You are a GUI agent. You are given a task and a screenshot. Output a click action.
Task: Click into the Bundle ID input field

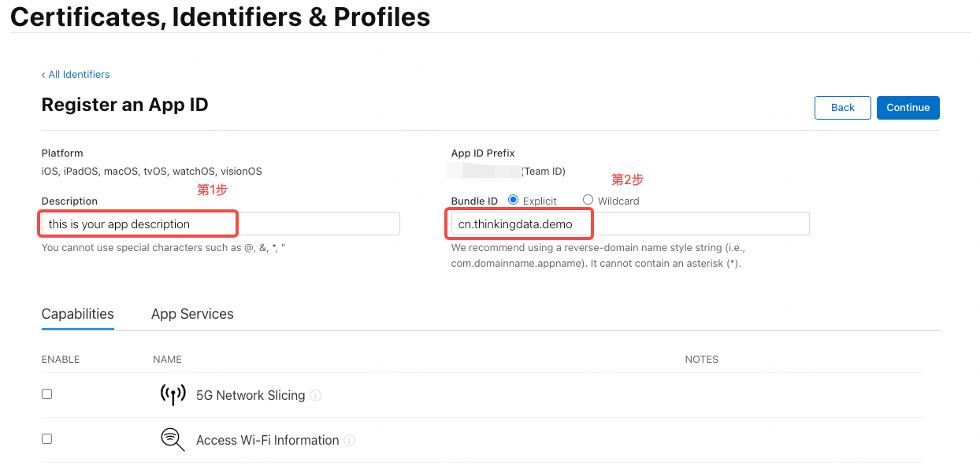[629, 224]
